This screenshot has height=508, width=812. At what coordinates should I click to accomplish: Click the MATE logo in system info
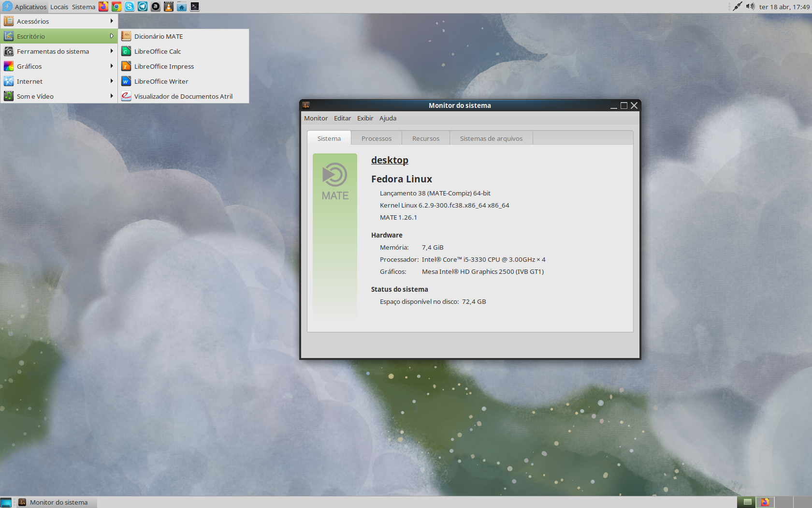click(x=335, y=181)
